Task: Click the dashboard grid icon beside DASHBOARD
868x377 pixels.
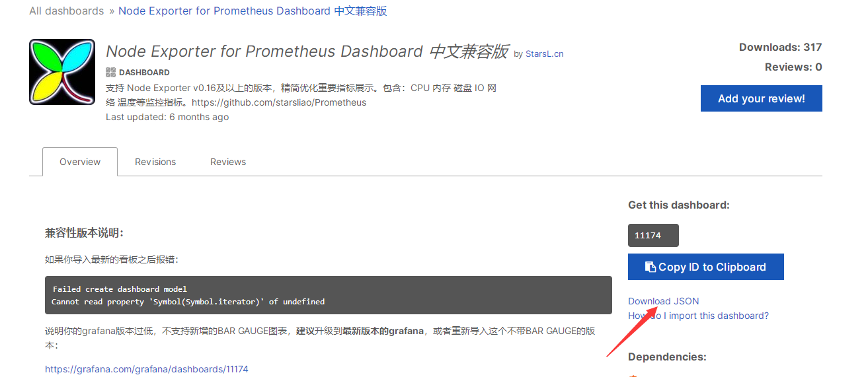Action: tap(110, 72)
